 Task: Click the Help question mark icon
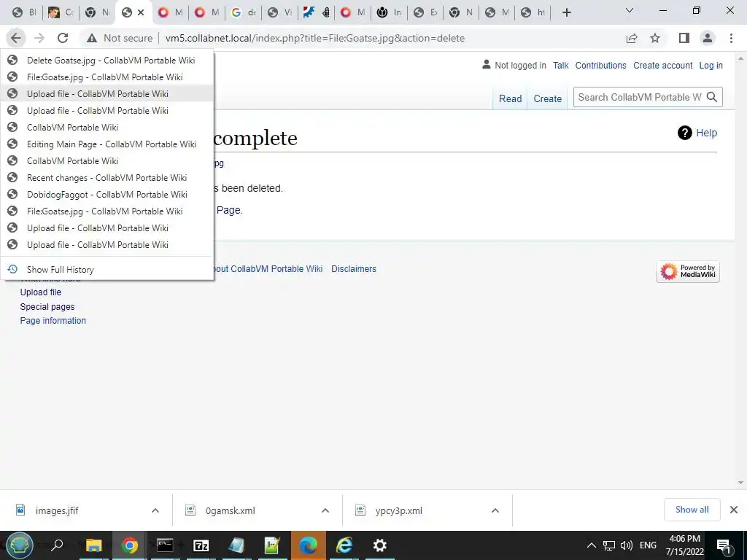[x=684, y=133]
